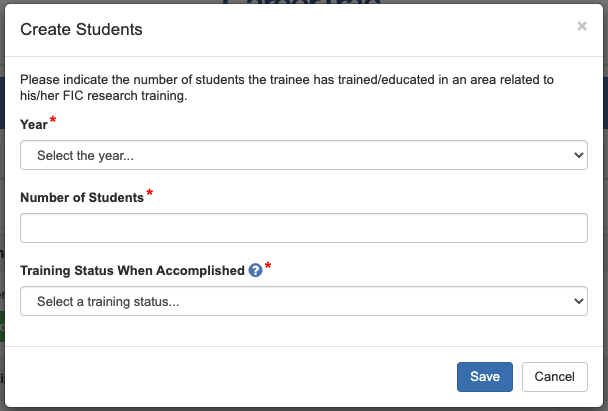Click the help icon beside Training Status
The height and width of the screenshot is (411, 608).
click(x=255, y=271)
